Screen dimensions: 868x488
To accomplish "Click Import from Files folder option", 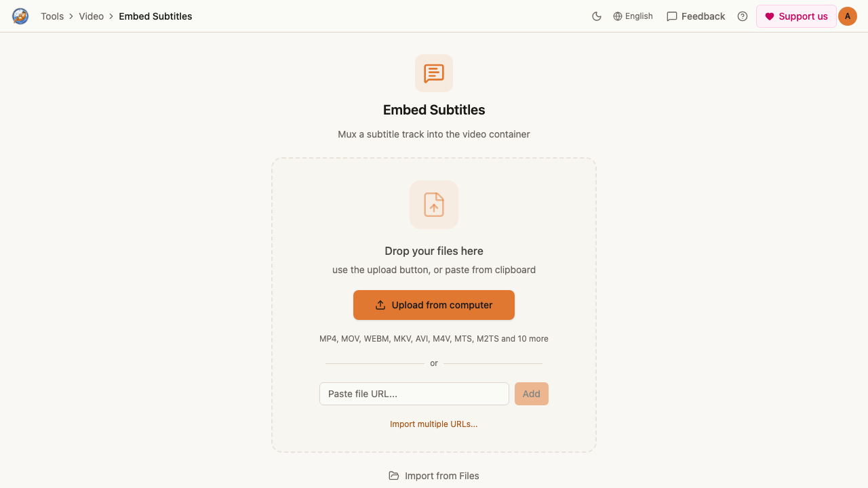I will (434, 476).
